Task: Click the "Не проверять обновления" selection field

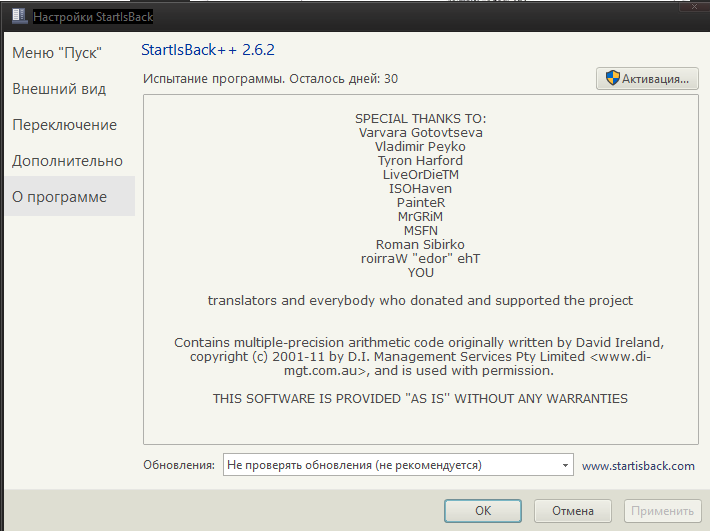Action: click(390, 465)
